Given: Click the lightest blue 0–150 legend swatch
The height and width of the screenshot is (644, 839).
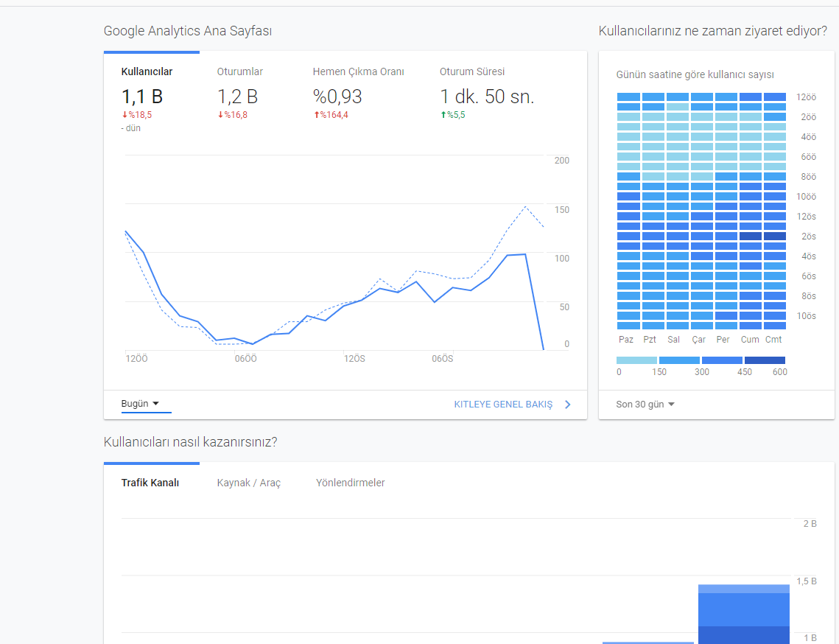Looking at the screenshot, I should coord(636,360).
